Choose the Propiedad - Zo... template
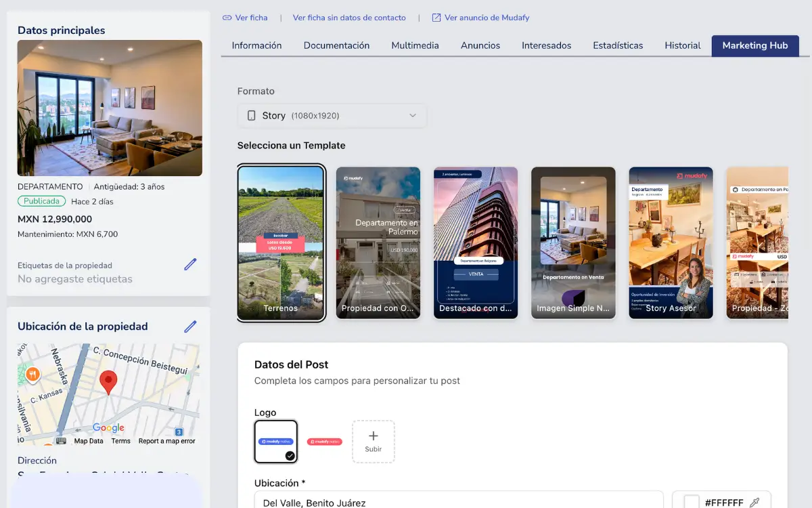 pyautogui.click(x=757, y=242)
